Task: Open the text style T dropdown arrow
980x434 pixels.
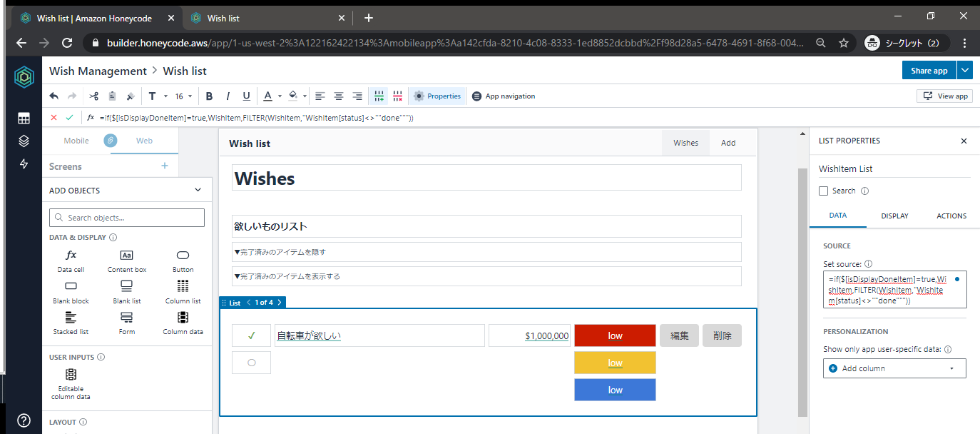Action: click(165, 96)
